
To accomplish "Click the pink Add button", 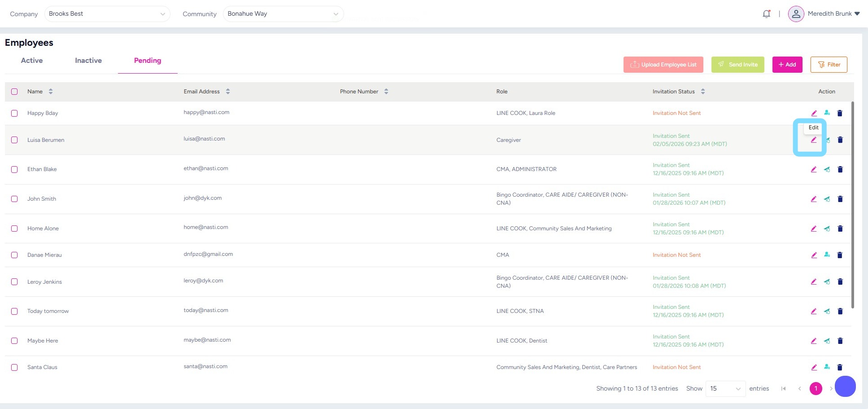I will point(787,65).
